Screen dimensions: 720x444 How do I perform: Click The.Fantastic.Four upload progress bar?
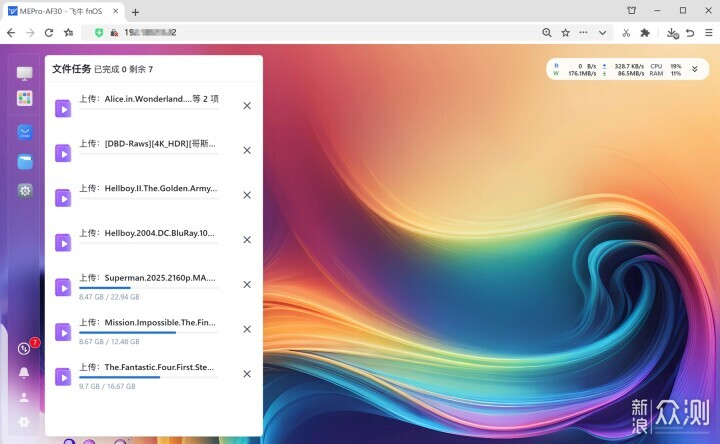coord(149,377)
